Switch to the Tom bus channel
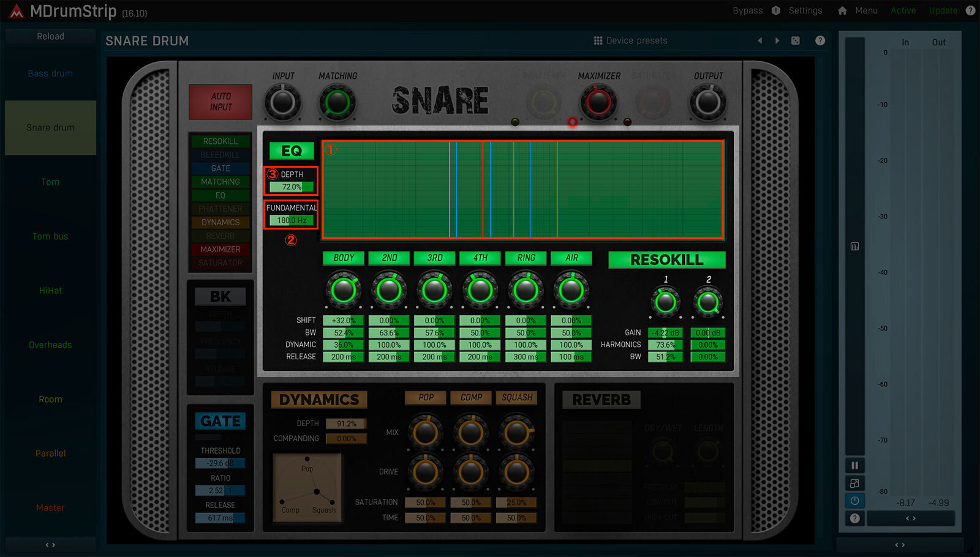 (x=50, y=236)
